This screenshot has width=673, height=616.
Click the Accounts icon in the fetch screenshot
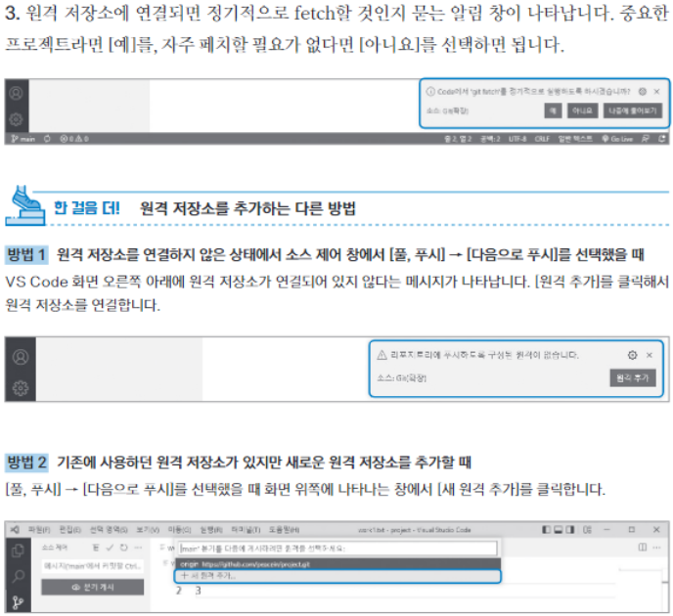tap(17, 93)
